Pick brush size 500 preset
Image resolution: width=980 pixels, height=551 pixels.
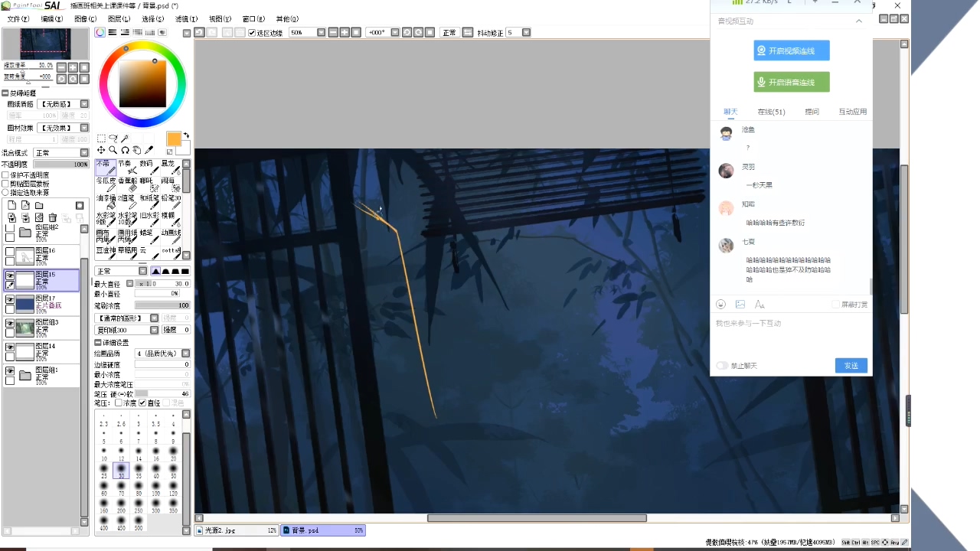pyautogui.click(x=139, y=523)
